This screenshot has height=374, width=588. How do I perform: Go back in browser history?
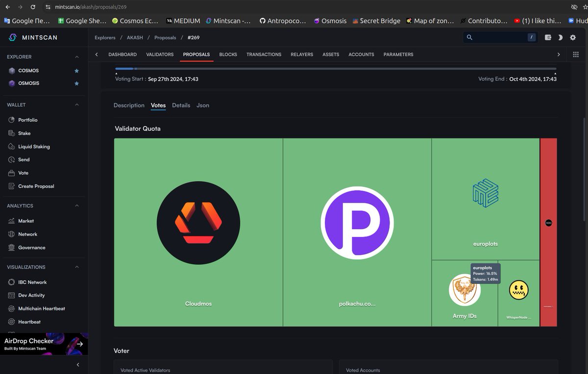tap(7, 7)
